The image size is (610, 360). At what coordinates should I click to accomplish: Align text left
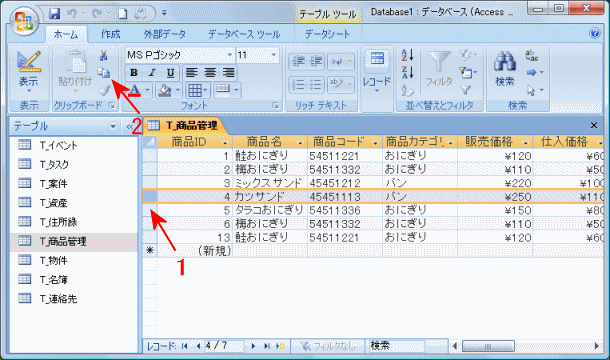191,73
